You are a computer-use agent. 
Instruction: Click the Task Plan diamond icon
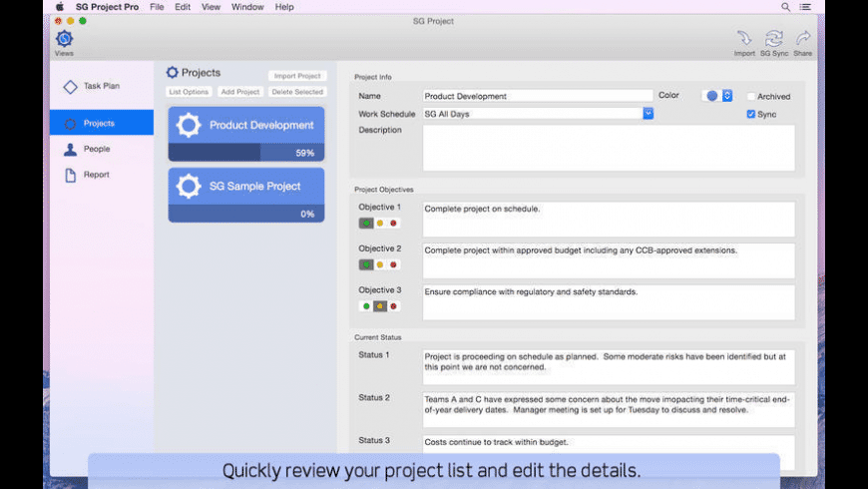pyautogui.click(x=70, y=87)
